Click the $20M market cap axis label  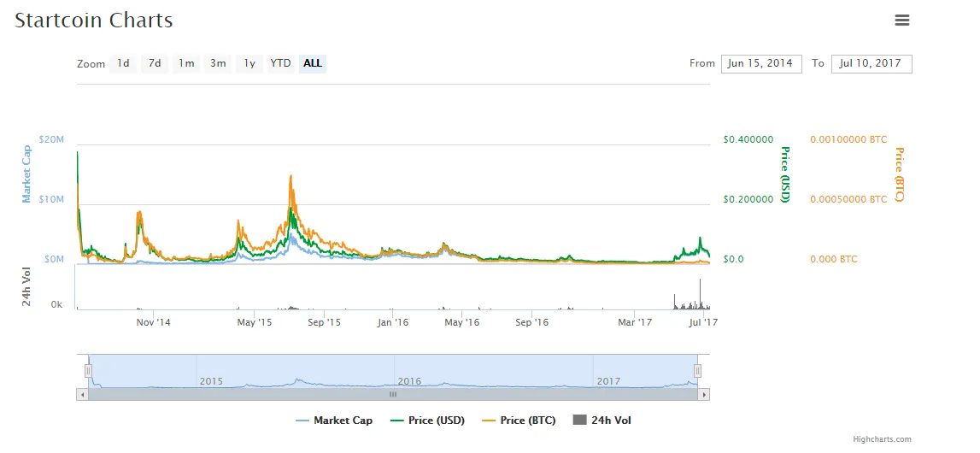[x=50, y=139]
